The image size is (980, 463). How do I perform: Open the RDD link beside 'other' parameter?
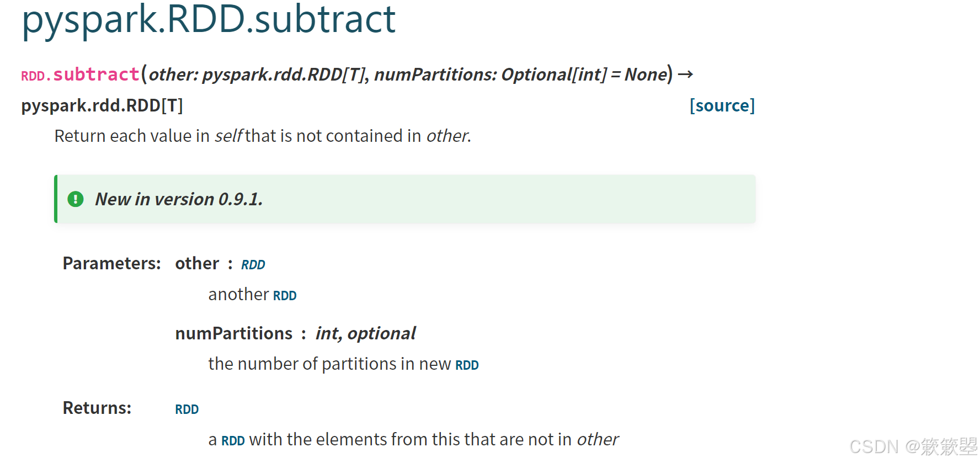tap(253, 265)
